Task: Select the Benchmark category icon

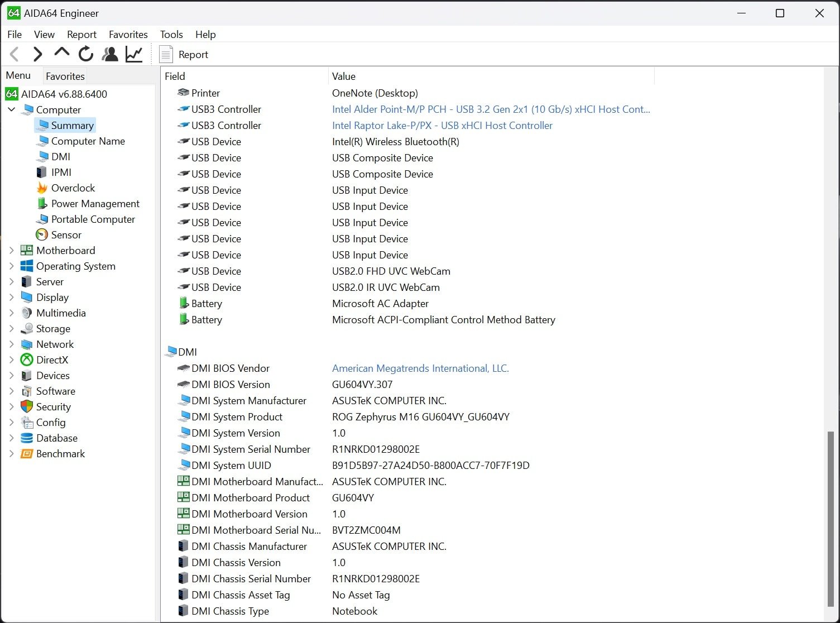Action: (x=27, y=453)
